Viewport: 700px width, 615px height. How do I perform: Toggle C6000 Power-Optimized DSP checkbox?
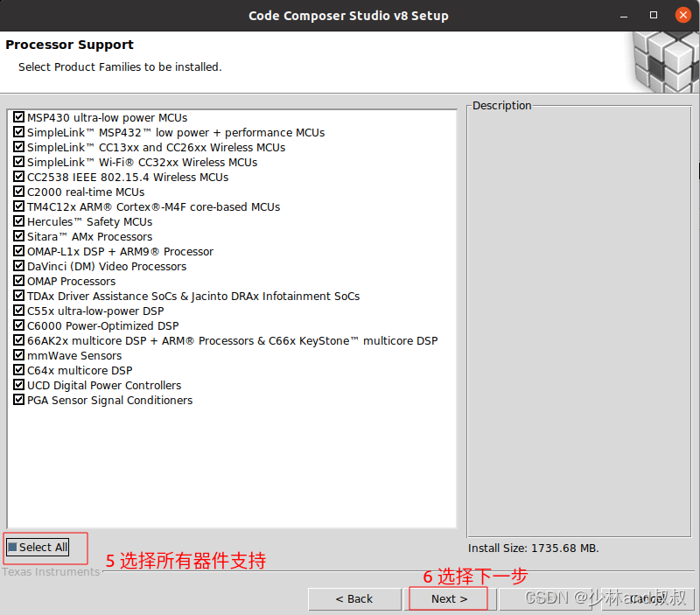click(x=18, y=325)
